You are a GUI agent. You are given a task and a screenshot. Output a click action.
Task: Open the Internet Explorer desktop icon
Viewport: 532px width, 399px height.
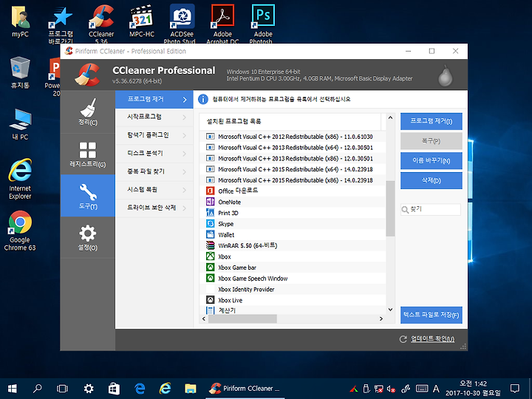(x=20, y=179)
